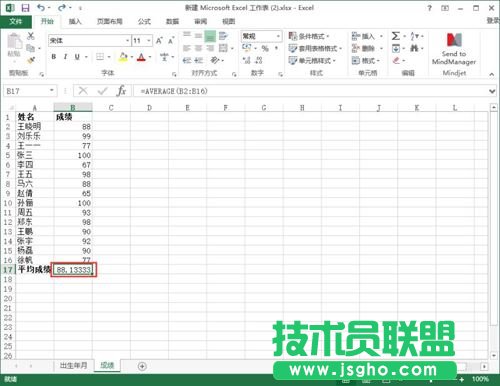Select the Format Painter brush icon
This screenshot has height=386, width=500.
(31, 60)
